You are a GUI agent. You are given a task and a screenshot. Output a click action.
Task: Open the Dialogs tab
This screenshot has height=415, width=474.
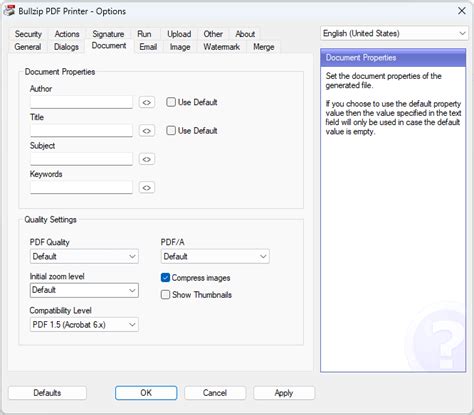pos(66,47)
